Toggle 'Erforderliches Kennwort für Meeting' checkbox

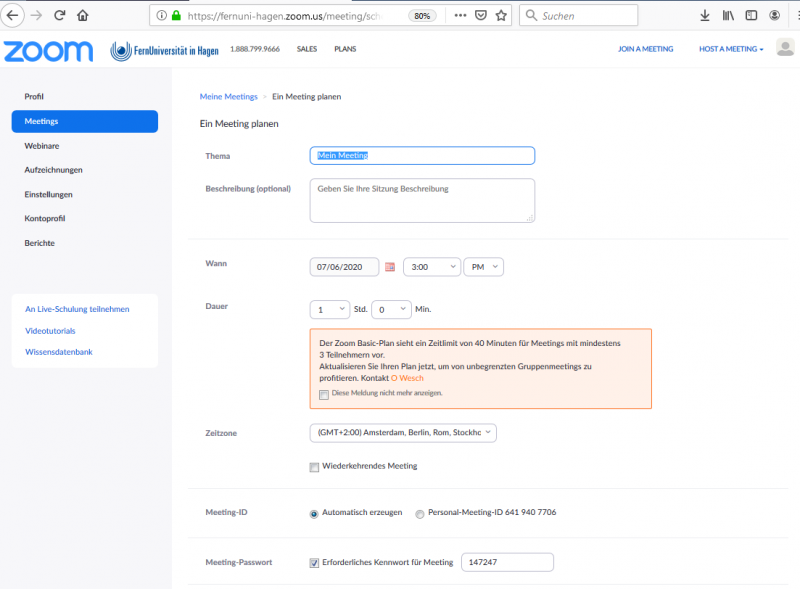(x=314, y=563)
